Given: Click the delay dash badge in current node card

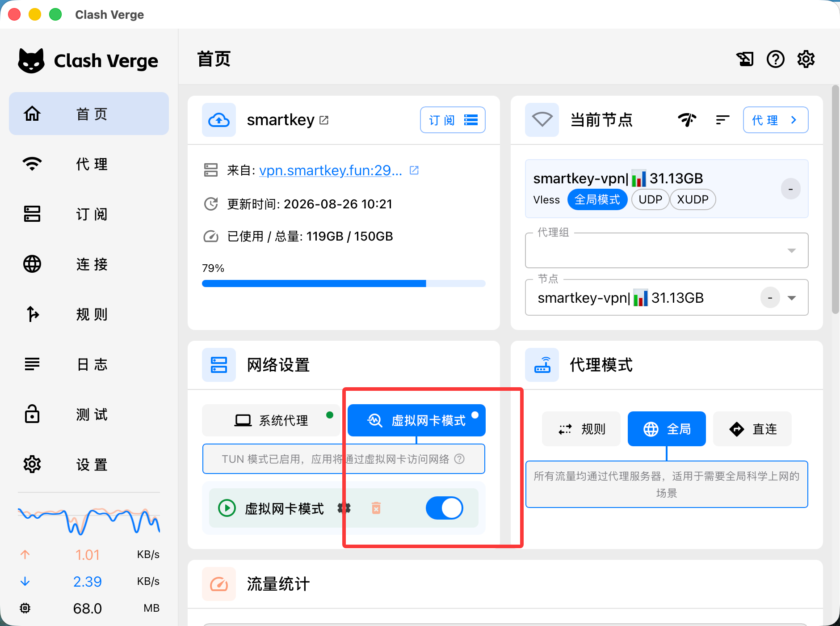Looking at the screenshot, I should (x=790, y=189).
